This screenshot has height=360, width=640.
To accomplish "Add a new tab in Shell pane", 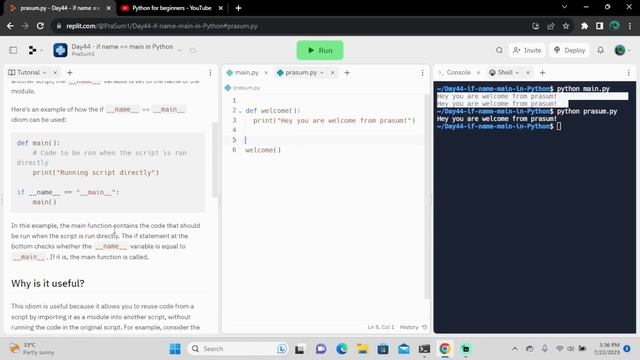I will coord(542,73).
